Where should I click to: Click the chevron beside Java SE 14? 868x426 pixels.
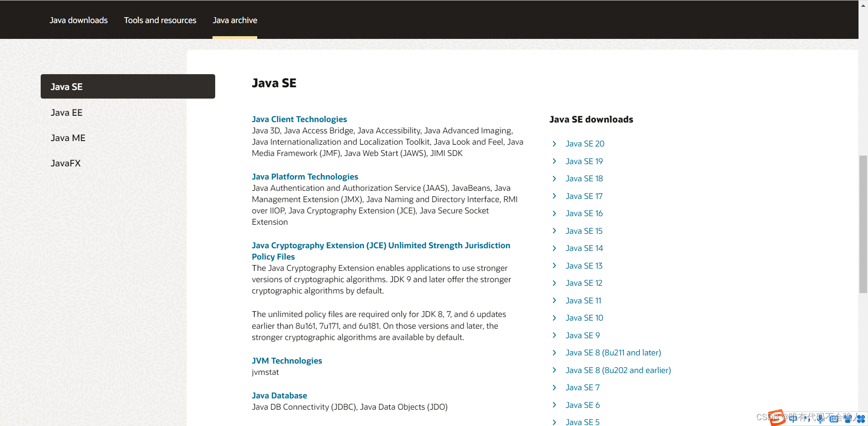click(x=554, y=248)
